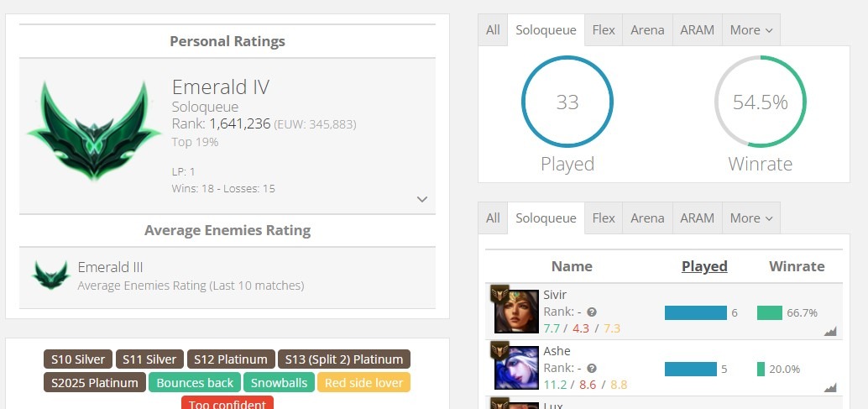Expand the Personal Ratings details chevron
The image size is (868, 409).
[x=422, y=199]
